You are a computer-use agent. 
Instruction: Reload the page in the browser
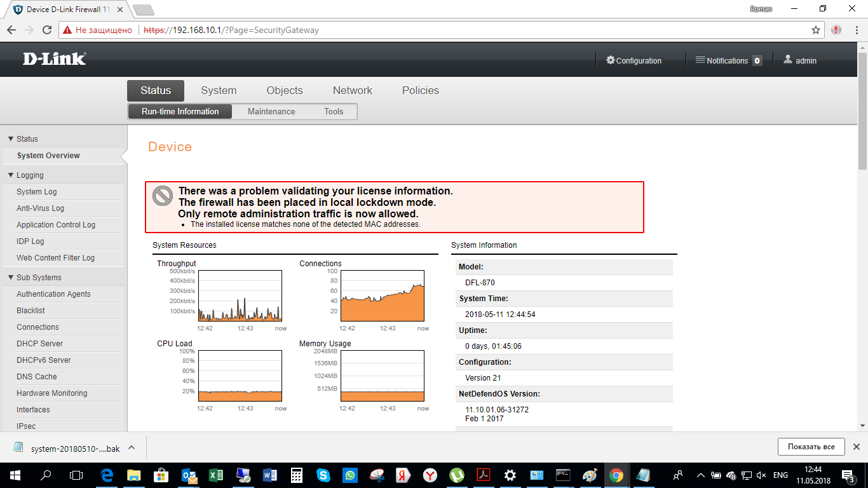click(x=47, y=30)
